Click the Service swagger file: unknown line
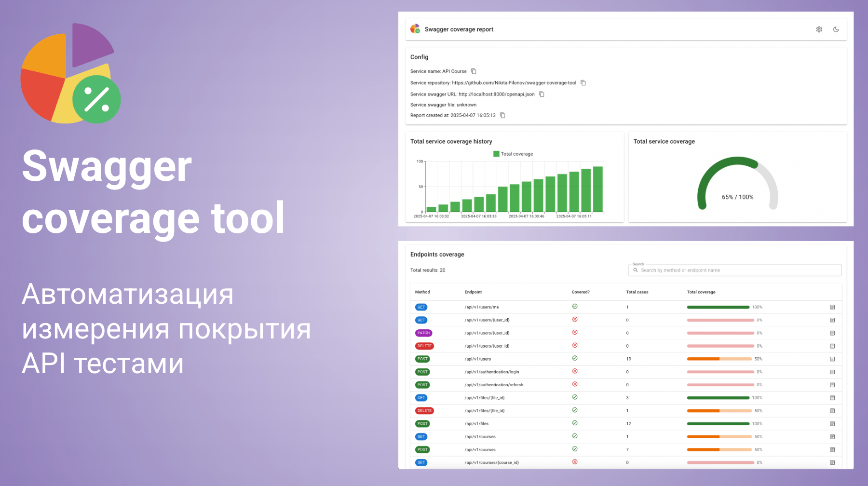The image size is (868, 486). [443, 105]
